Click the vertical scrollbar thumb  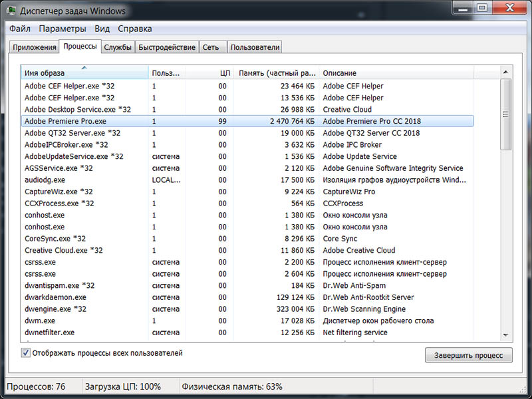point(505,114)
